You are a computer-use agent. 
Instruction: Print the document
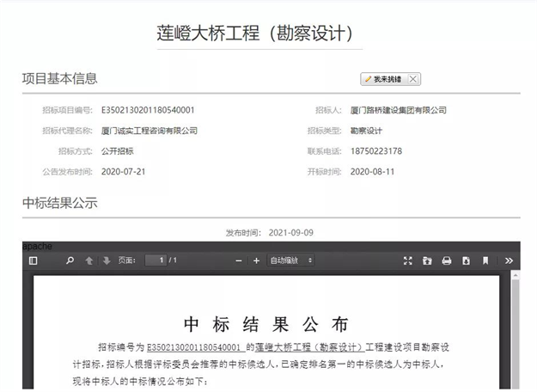[x=447, y=260]
